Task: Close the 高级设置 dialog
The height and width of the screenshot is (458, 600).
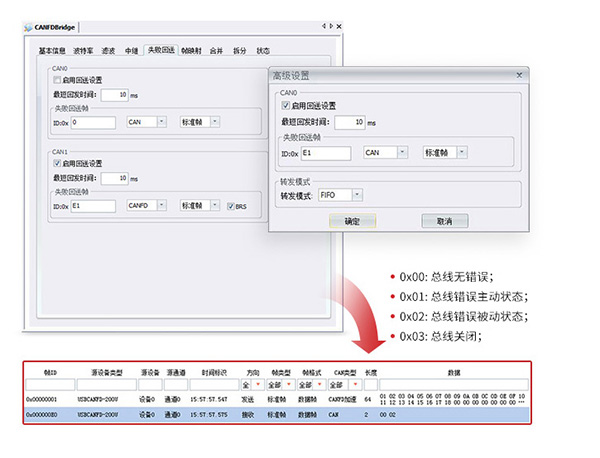Action: tap(519, 75)
